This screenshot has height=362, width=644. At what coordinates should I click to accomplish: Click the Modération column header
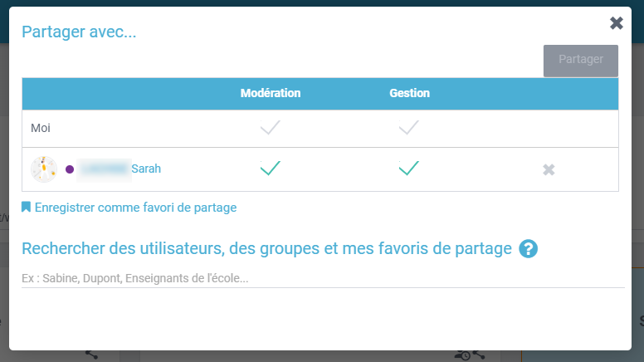pyautogui.click(x=271, y=93)
